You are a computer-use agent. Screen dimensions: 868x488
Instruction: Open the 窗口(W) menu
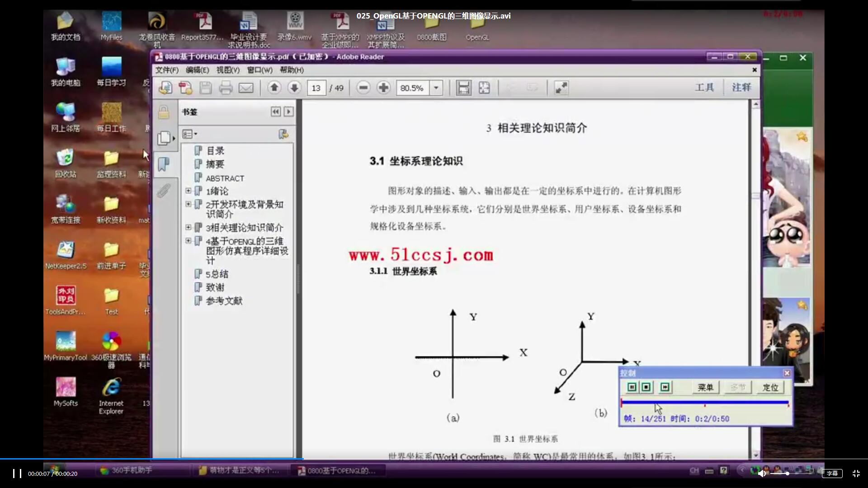[x=260, y=70]
